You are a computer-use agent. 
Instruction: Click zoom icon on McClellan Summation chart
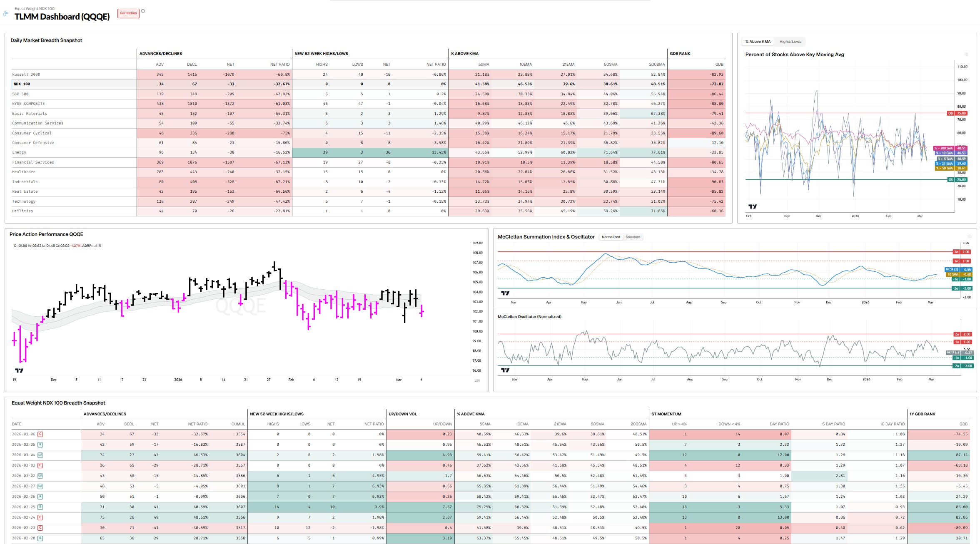pyautogui.click(x=969, y=236)
